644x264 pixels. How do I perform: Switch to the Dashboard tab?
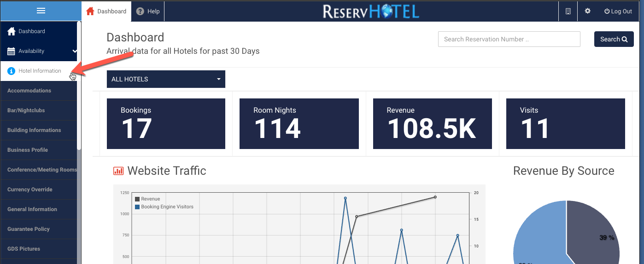point(106,11)
